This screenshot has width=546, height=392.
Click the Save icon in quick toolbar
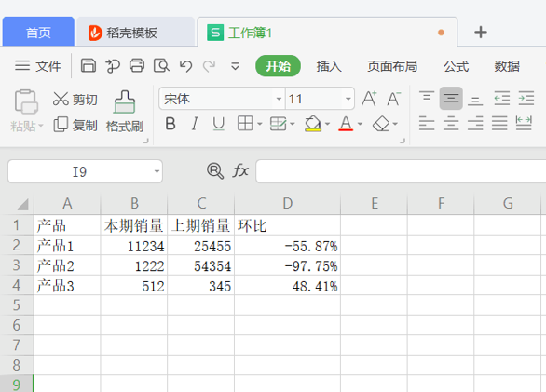pyautogui.click(x=89, y=65)
